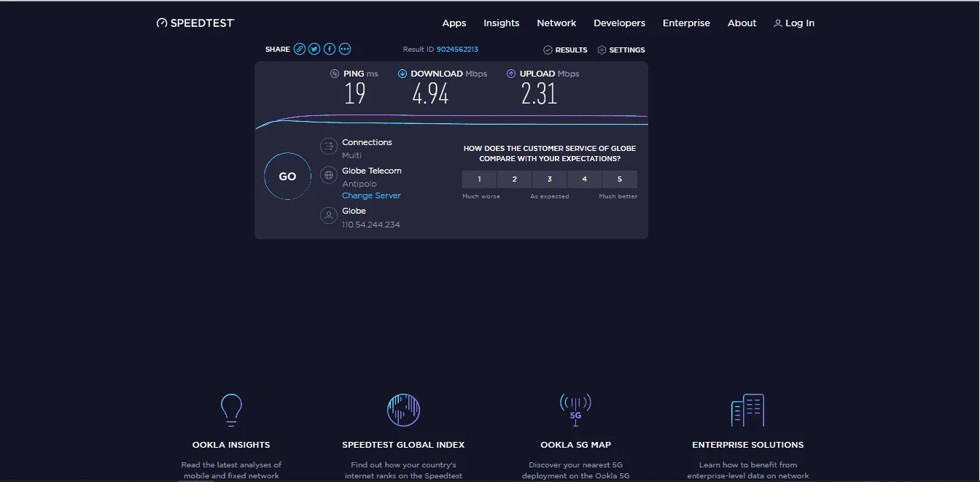Click the Speedtest Global Index globe icon

[x=403, y=410]
